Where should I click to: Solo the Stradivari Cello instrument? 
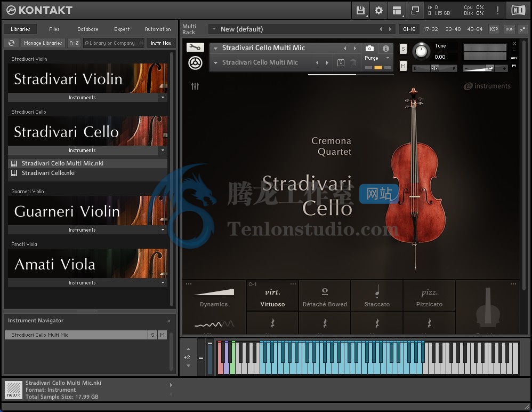pos(403,49)
